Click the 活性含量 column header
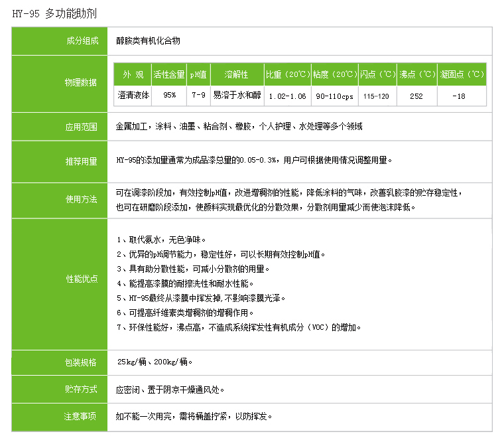The width and height of the screenshot is (504, 444). 169,74
